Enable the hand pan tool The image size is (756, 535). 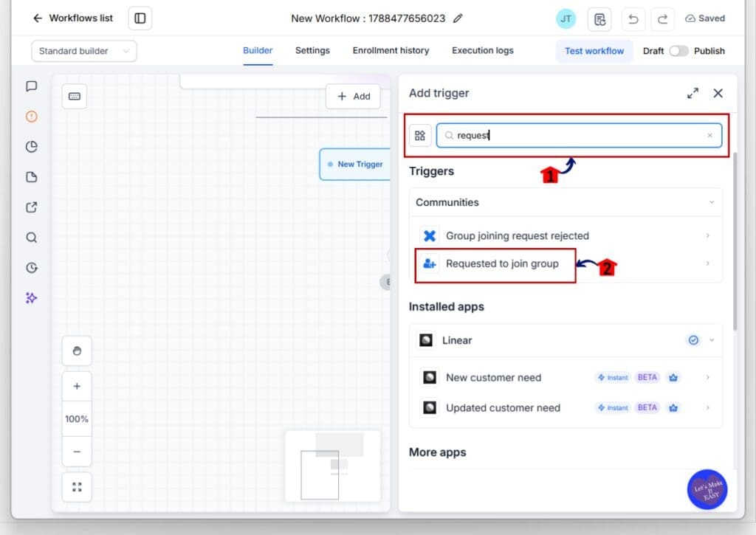point(77,351)
